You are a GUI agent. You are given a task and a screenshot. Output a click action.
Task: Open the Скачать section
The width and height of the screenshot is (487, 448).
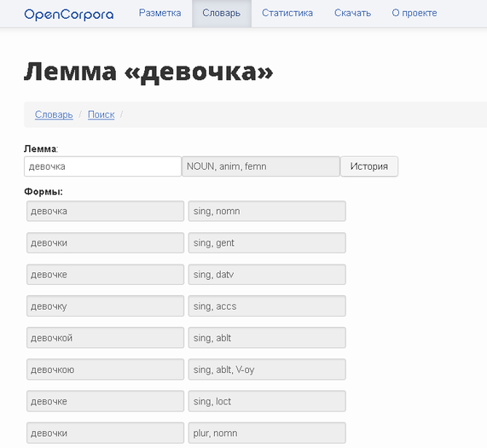(352, 13)
